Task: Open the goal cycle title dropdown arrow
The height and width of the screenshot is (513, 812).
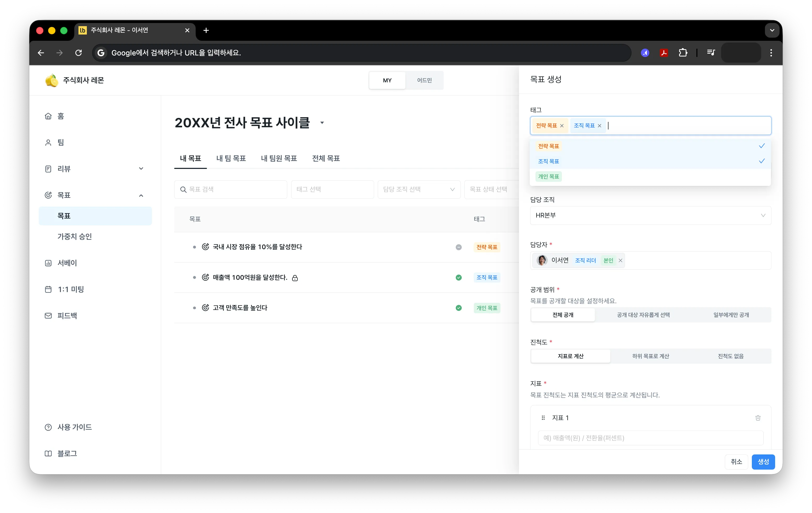Action: coord(322,123)
